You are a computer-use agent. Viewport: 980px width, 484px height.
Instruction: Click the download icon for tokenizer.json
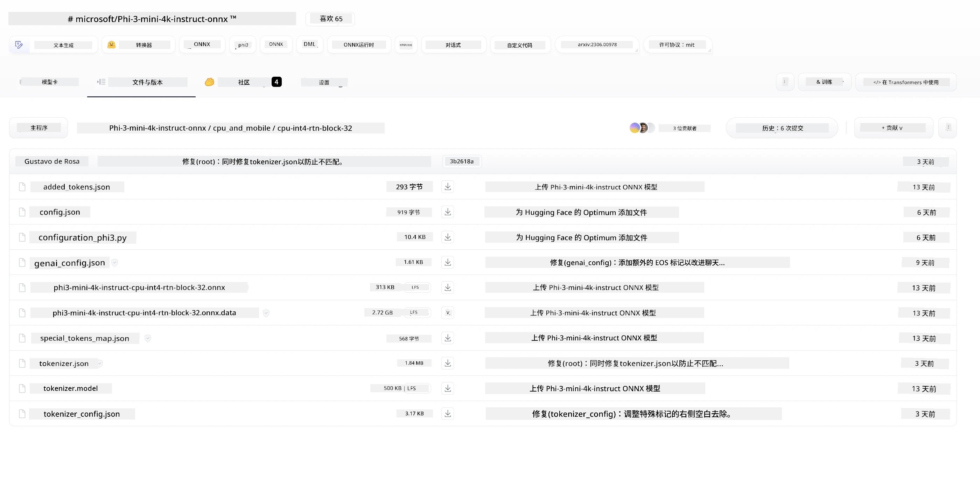448,363
